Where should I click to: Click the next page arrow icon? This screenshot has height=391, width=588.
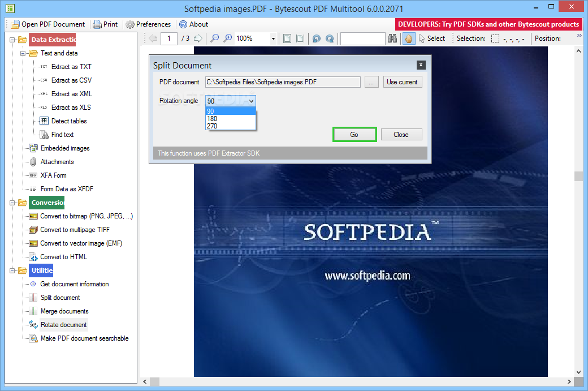coord(198,38)
